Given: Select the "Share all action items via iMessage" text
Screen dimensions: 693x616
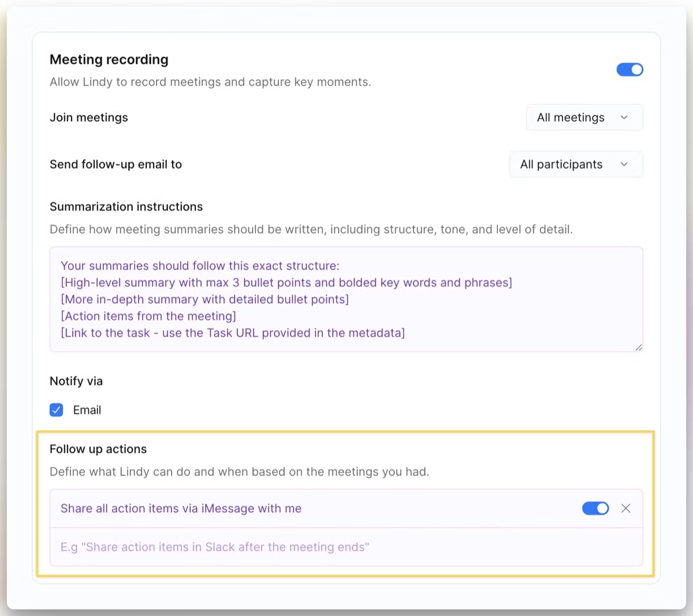Looking at the screenshot, I should 181,509.
